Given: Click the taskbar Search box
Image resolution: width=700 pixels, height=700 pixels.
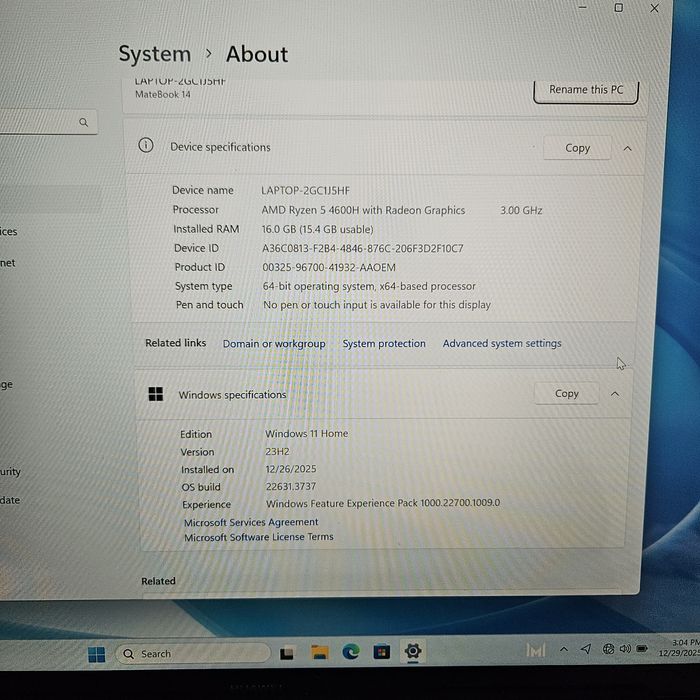Looking at the screenshot, I should pos(193,654).
